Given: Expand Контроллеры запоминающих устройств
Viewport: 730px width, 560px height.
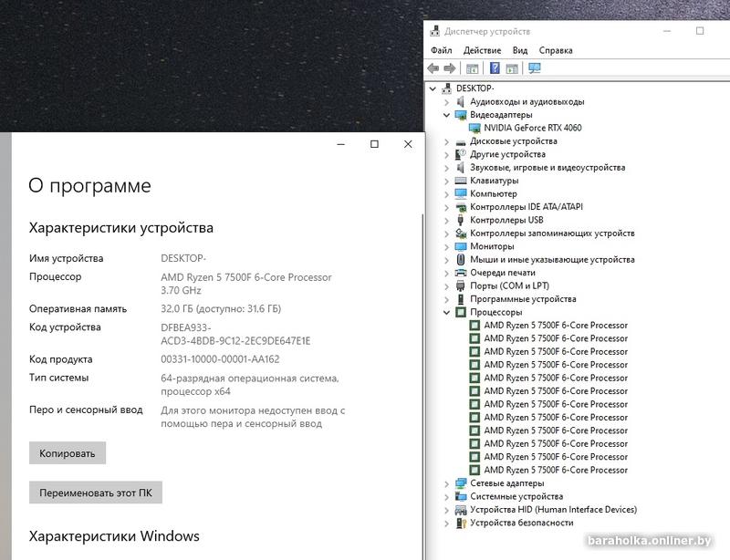Looking at the screenshot, I should (446, 233).
